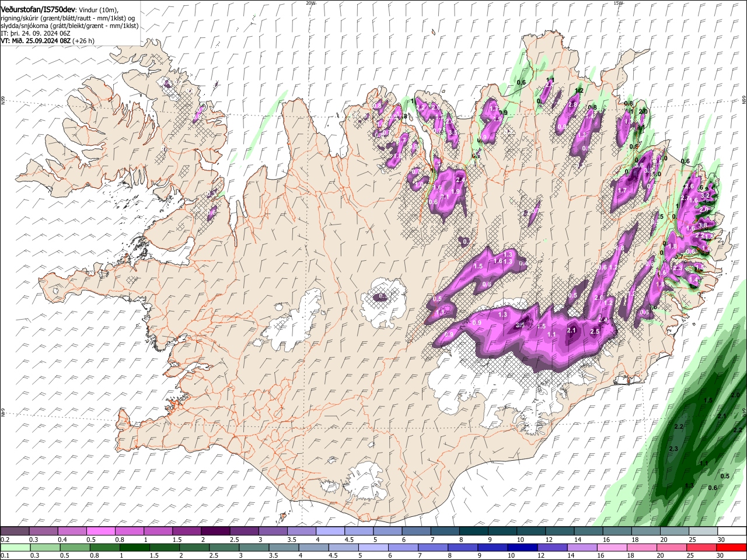Click the '1.1' value in the offshore rain band
This screenshot has width=747, height=560.
(704, 464)
